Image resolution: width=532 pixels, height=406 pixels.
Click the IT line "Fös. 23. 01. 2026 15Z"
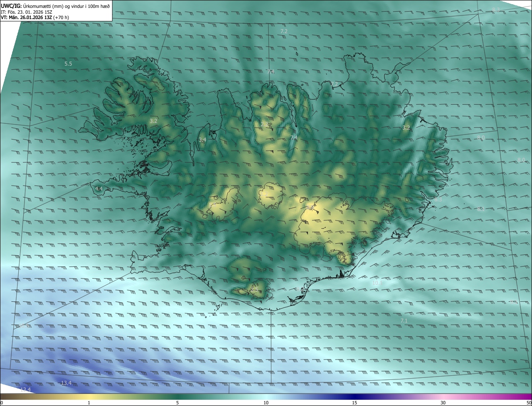31,12
